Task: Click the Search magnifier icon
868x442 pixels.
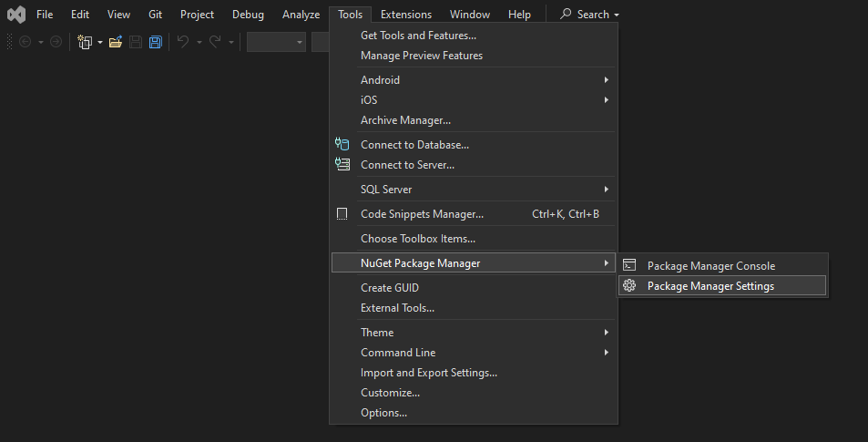Action: tap(566, 14)
